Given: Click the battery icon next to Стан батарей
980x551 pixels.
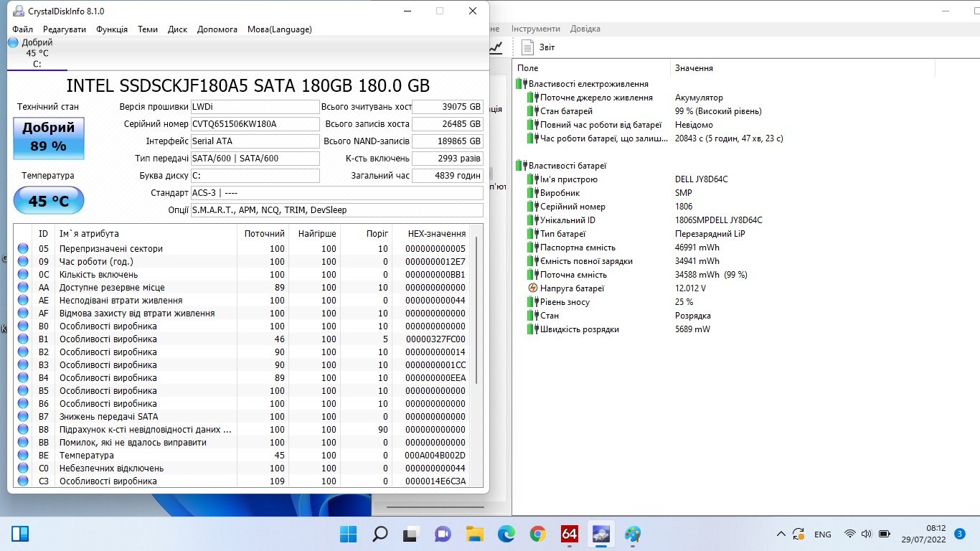Looking at the screenshot, I should [532, 111].
